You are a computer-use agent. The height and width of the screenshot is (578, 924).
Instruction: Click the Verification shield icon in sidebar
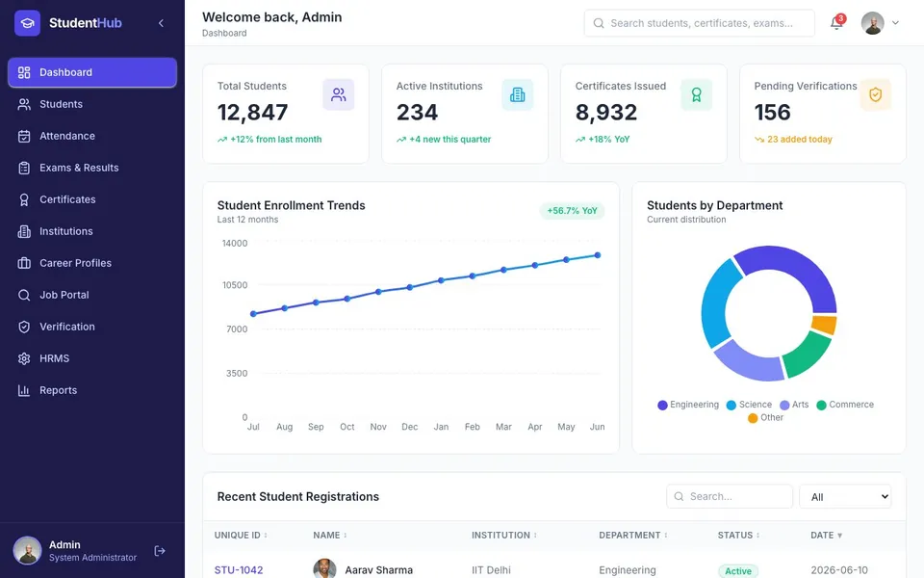click(x=24, y=327)
